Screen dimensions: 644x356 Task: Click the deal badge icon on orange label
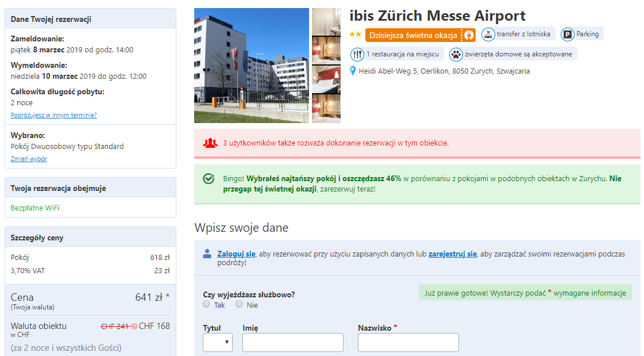tap(469, 35)
